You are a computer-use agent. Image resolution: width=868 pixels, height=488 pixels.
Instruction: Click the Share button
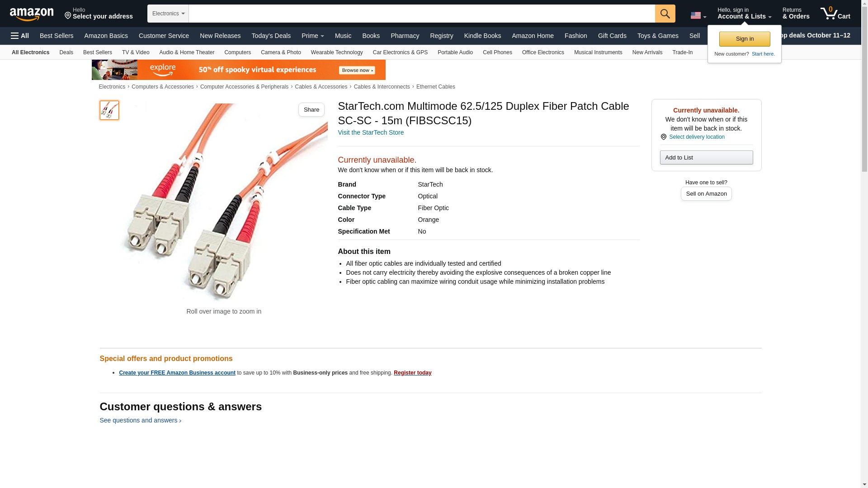click(x=311, y=109)
